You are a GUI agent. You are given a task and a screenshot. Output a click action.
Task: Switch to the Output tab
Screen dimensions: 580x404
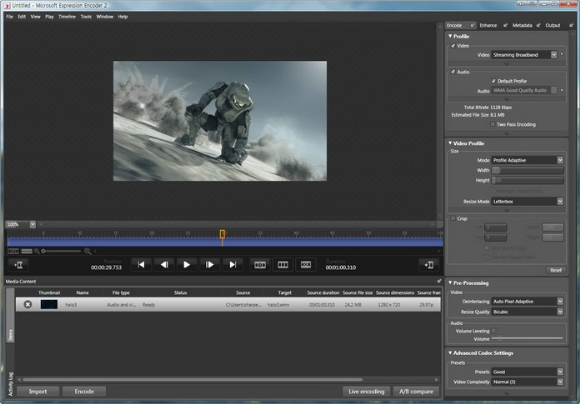click(553, 25)
